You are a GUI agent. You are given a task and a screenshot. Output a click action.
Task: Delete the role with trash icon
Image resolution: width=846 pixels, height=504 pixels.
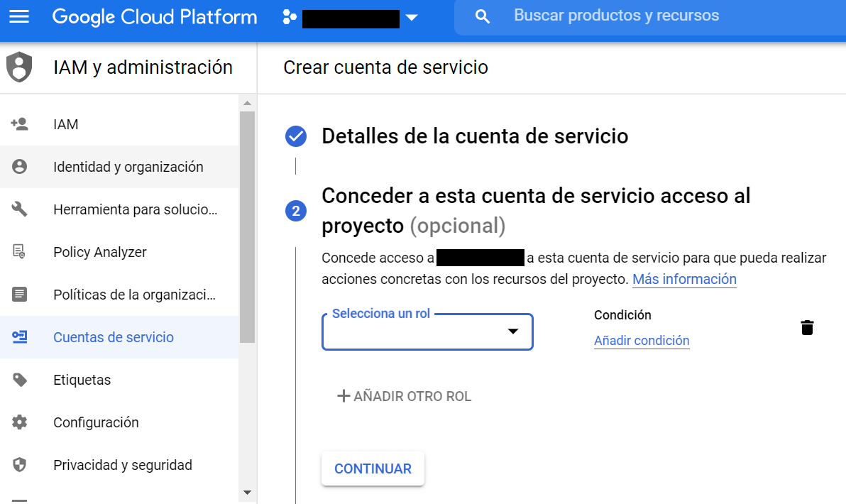click(807, 327)
